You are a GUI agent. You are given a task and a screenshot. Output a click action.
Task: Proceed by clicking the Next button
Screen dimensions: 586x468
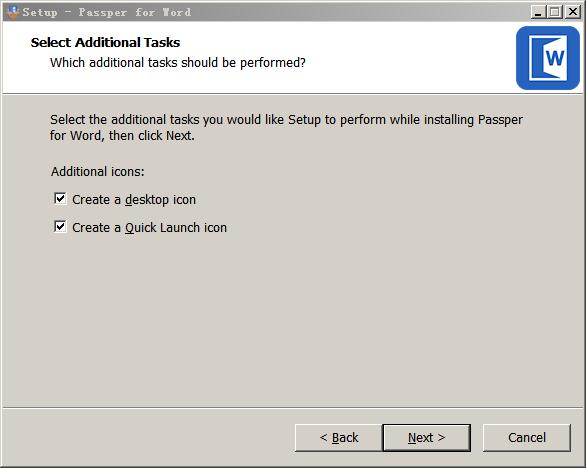(426, 438)
